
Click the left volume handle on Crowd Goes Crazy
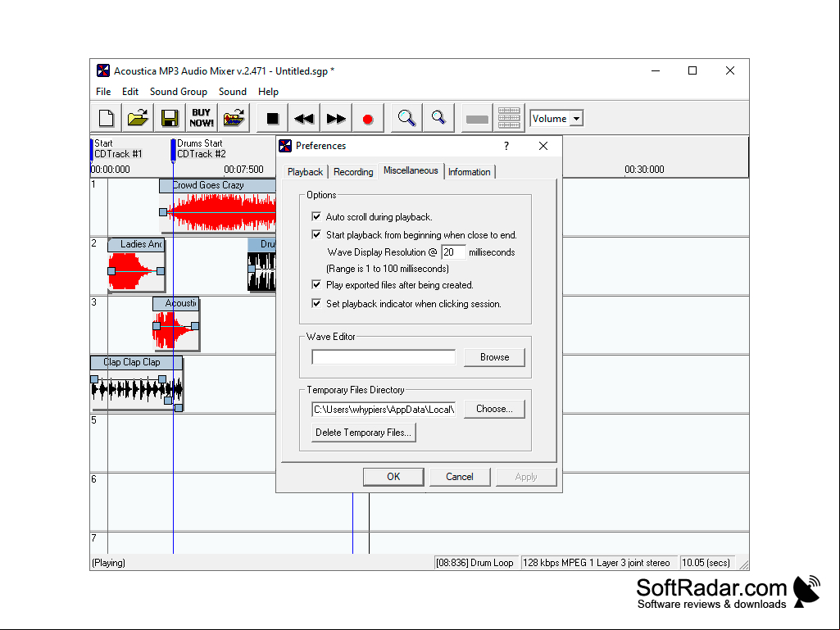pos(163,212)
